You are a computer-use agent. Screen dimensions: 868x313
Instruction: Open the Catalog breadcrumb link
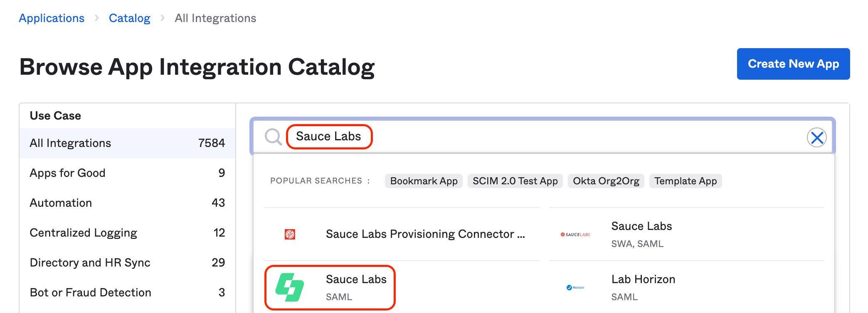[x=129, y=18]
